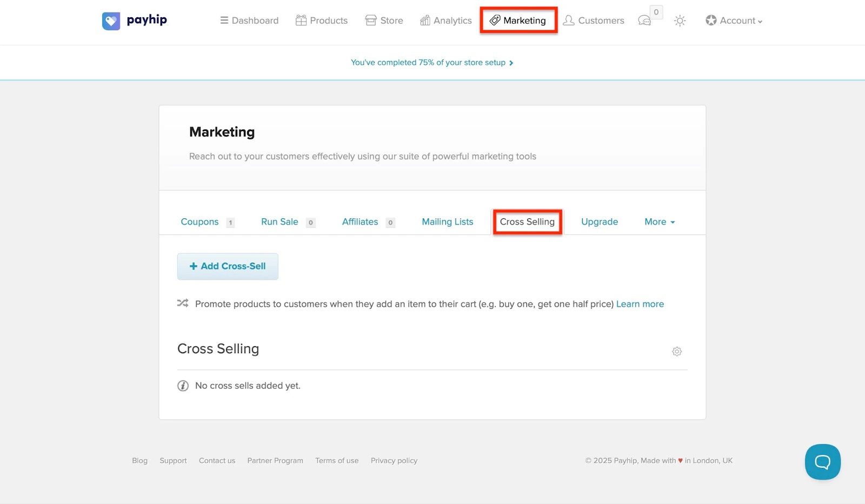Open the Upgrade tab

(600, 222)
